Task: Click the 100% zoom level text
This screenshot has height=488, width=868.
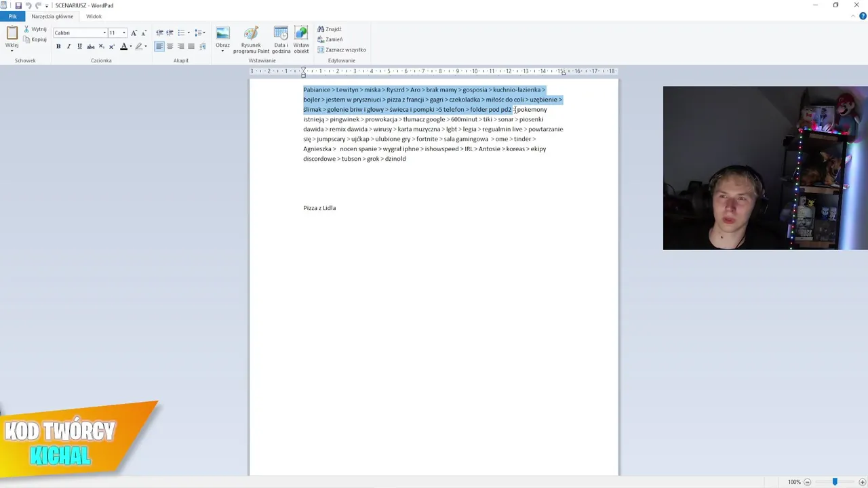Action: [x=794, y=482]
